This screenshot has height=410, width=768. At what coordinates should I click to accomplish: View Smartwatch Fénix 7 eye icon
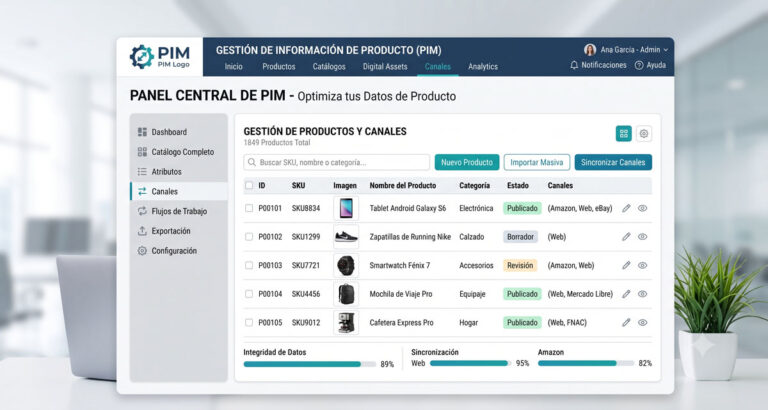[643, 265]
